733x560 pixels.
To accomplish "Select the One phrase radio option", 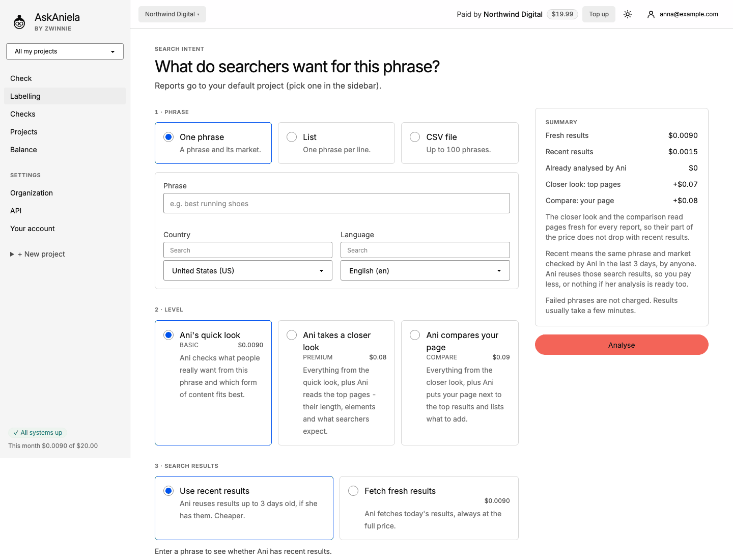I will coord(168,137).
